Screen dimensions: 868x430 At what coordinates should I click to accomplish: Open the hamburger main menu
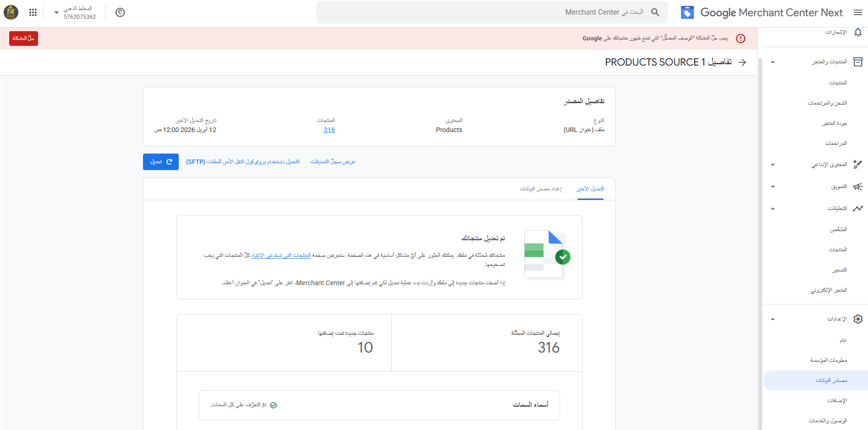point(858,12)
